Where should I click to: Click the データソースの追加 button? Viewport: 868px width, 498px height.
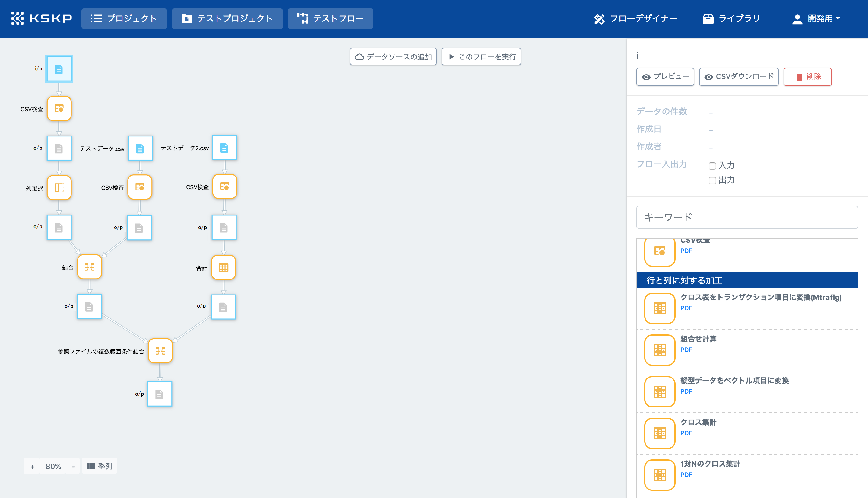[393, 56]
